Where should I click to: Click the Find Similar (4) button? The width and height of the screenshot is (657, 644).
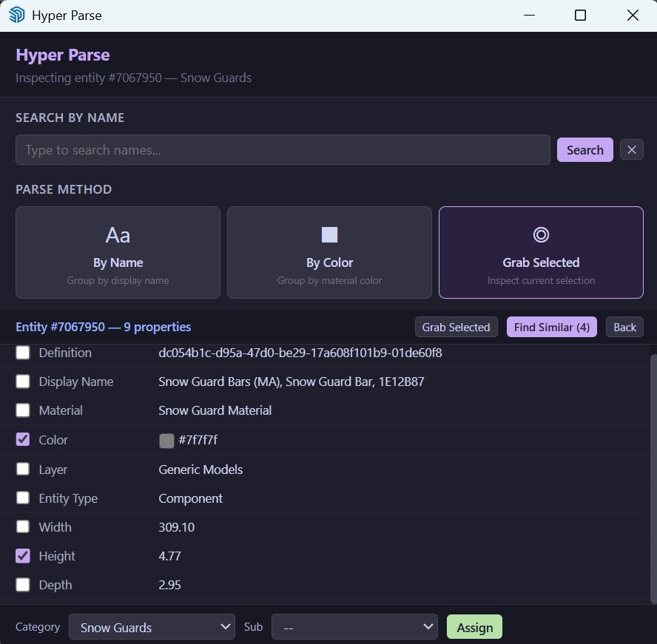tap(551, 327)
